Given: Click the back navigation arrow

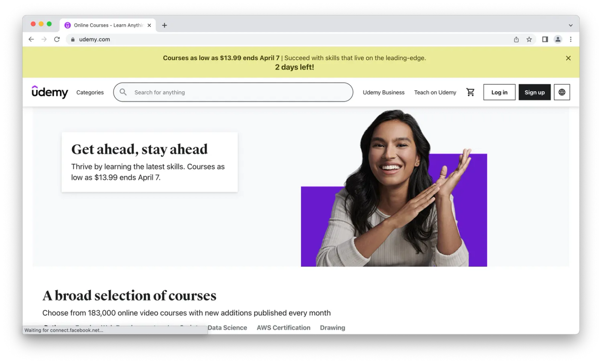Looking at the screenshot, I should tap(31, 39).
